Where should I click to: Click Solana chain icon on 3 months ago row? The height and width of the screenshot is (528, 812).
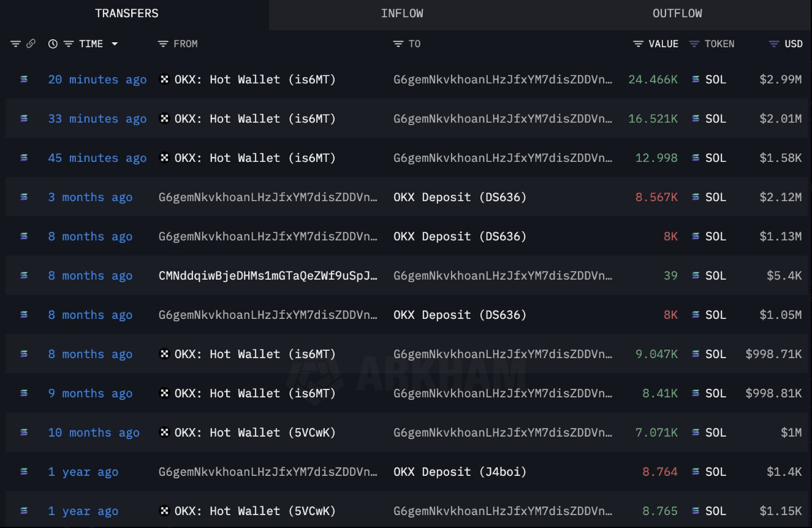(x=24, y=197)
